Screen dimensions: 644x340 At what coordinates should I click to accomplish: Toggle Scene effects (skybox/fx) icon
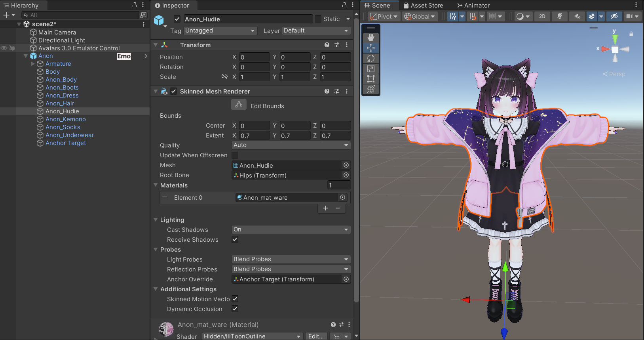[x=592, y=16]
